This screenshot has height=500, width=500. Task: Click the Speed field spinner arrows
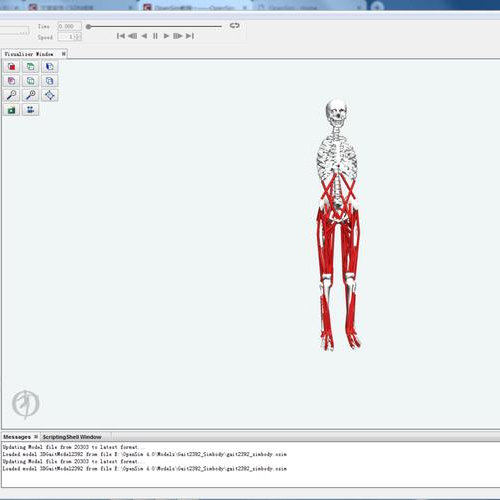[78, 37]
